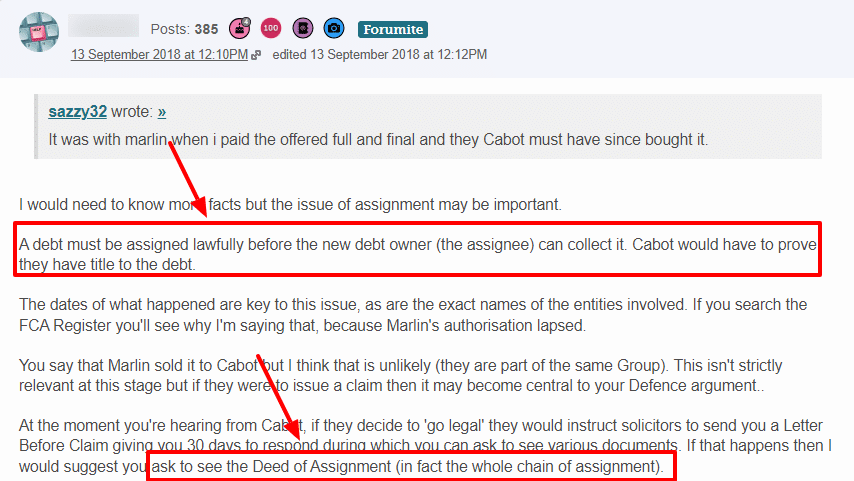The height and width of the screenshot is (481, 854).
Task: Open the sazzy32 user profile link
Action: click(x=77, y=112)
